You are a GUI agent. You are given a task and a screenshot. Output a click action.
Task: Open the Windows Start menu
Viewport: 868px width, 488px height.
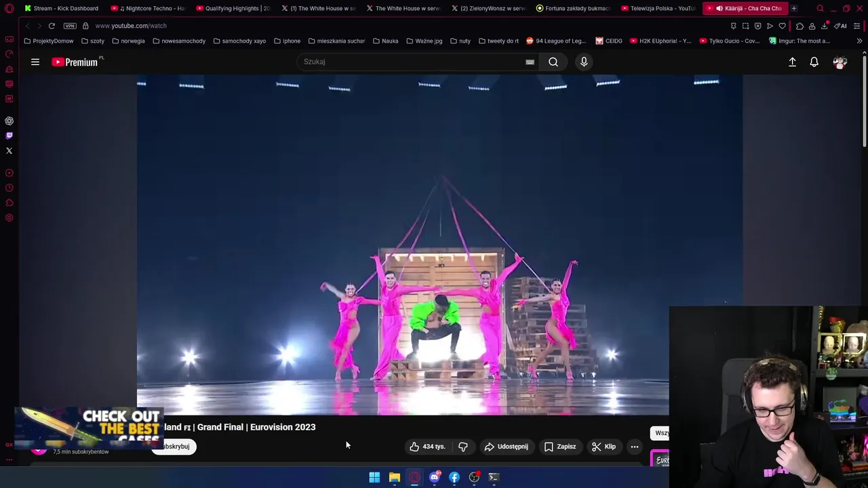coord(374,477)
